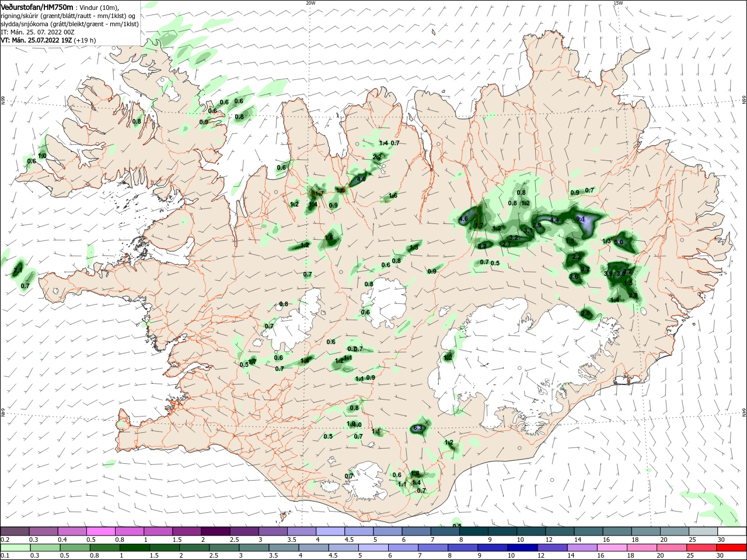Click the 15W longitude label
Screen dimensions: 747x560
pos(618,2)
